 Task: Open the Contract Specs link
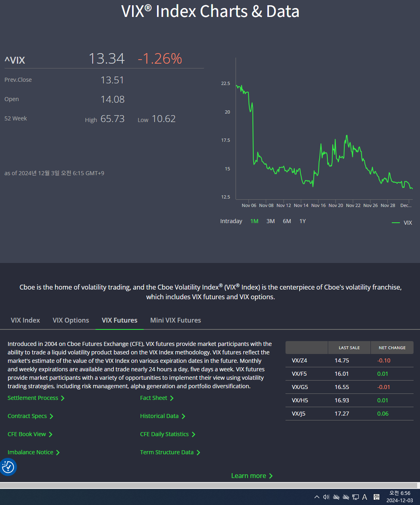click(31, 416)
